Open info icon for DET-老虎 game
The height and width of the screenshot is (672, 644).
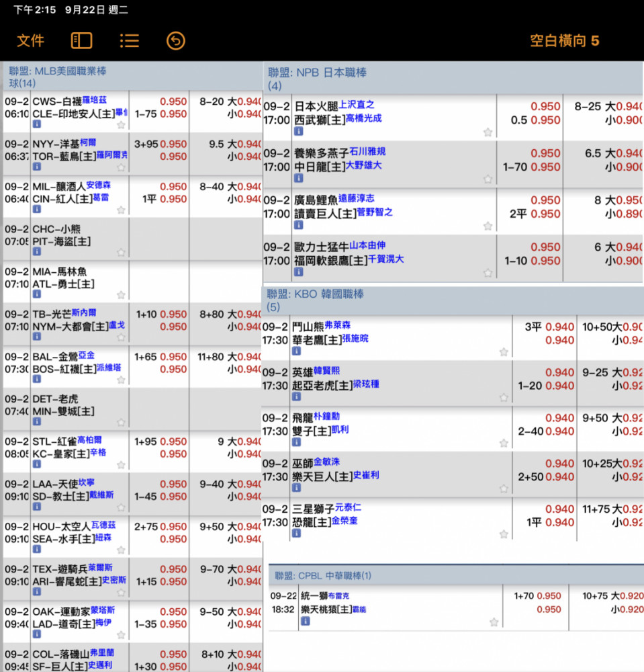tap(37, 422)
